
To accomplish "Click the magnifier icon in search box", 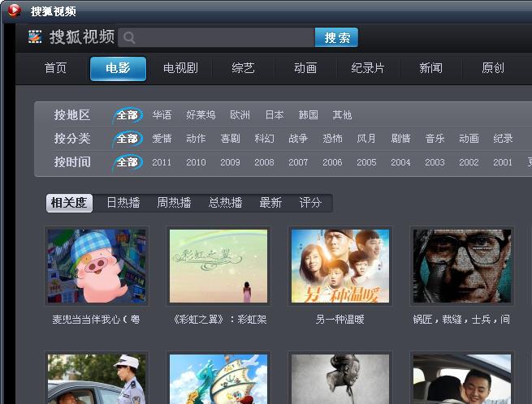I will pos(129,37).
